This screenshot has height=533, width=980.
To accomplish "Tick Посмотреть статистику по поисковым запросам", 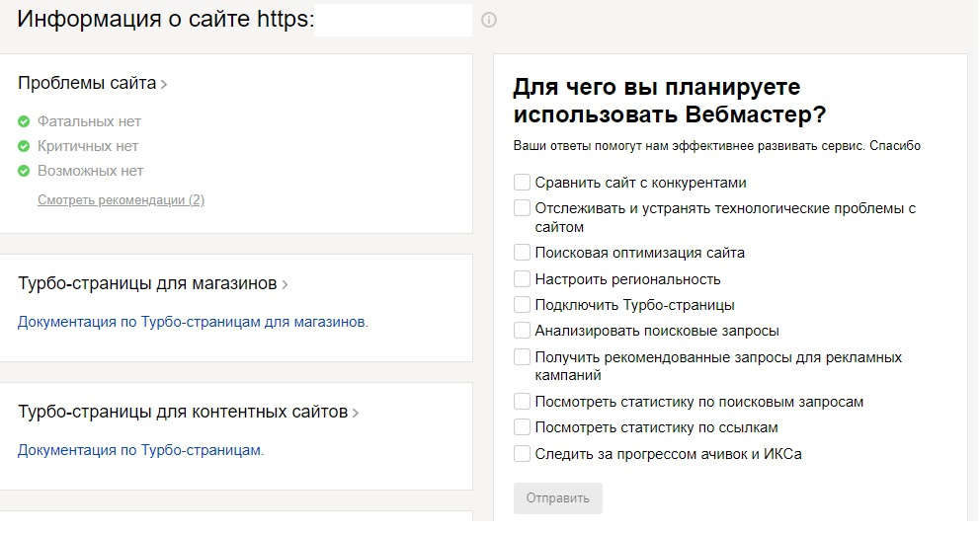I will click(522, 402).
